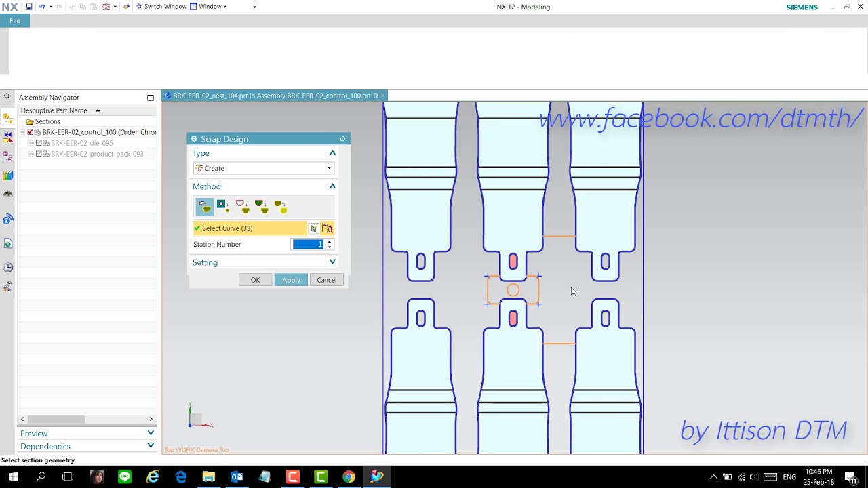The image size is (868, 488).
Task: Open File Explorer from the taskbar
Action: click(x=208, y=477)
